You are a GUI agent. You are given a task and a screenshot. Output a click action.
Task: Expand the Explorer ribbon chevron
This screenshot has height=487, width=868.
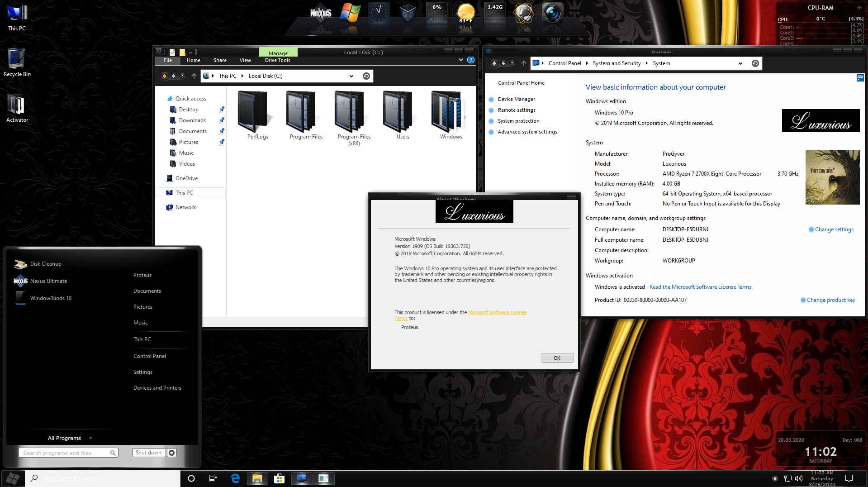(460, 60)
